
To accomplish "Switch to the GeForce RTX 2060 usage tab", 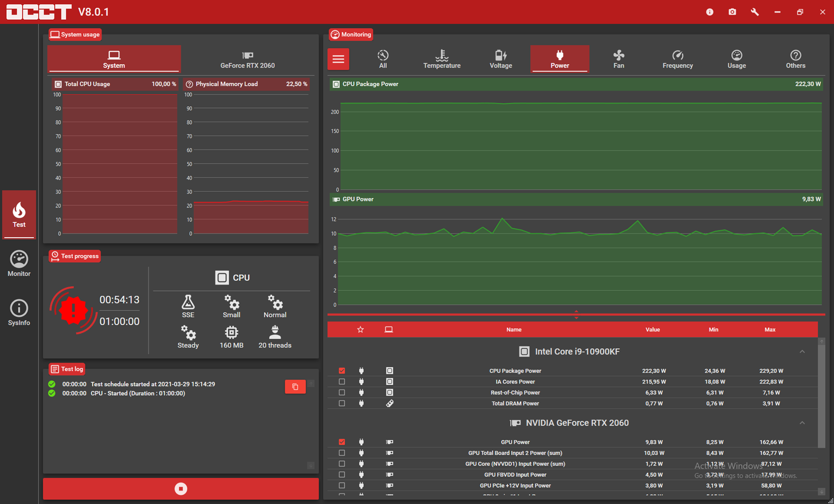I will coord(248,59).
